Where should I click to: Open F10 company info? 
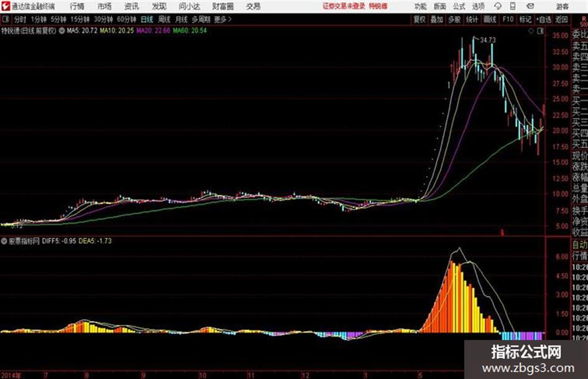point(508,19)
